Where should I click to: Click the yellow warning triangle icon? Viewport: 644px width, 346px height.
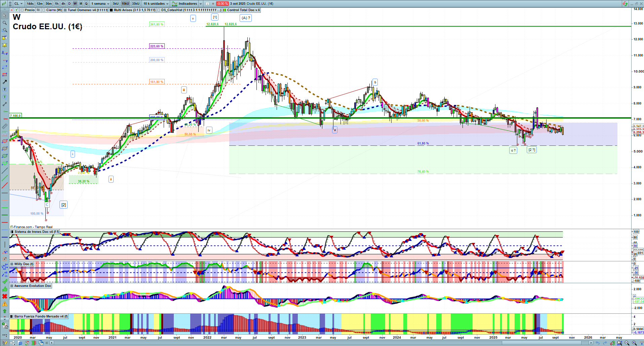5,304
